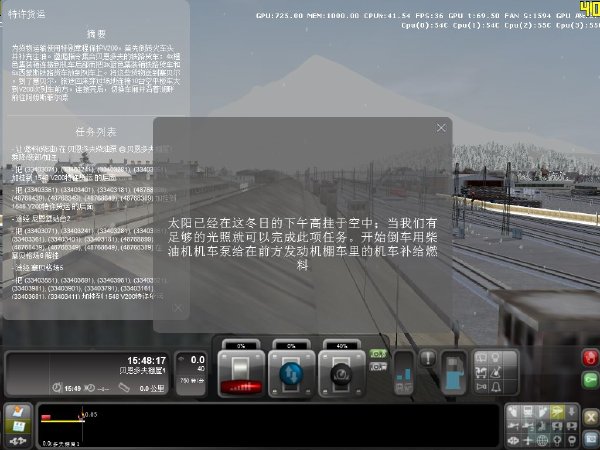Viewport: 600px width, 450px height.
Task: Click the red marker on the track profile
Action: click(x=46, y=417)
